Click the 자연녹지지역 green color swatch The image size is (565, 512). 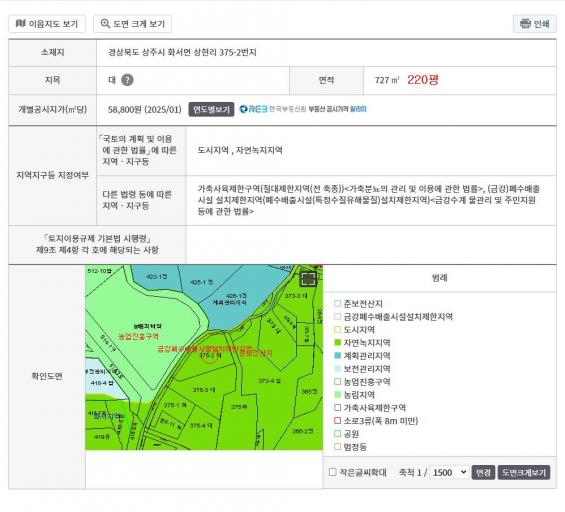(x=338, y=342)
